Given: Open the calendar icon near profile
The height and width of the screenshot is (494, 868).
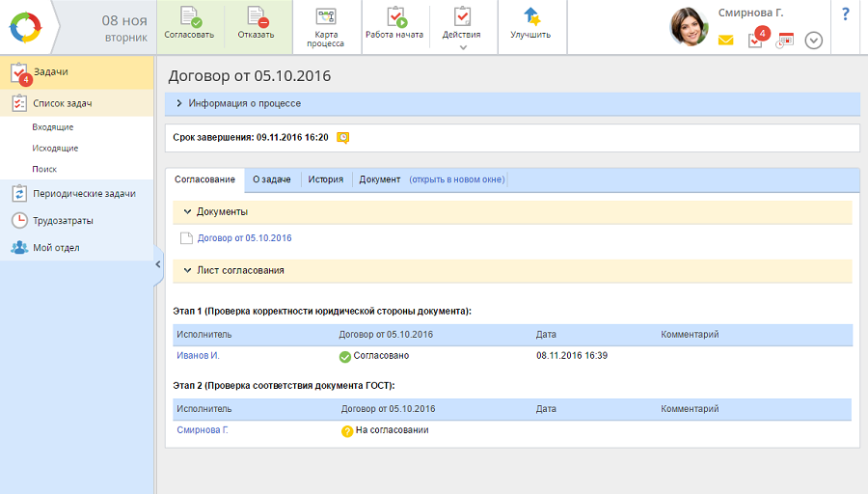Looking at the screenshot, I should 785,41.
